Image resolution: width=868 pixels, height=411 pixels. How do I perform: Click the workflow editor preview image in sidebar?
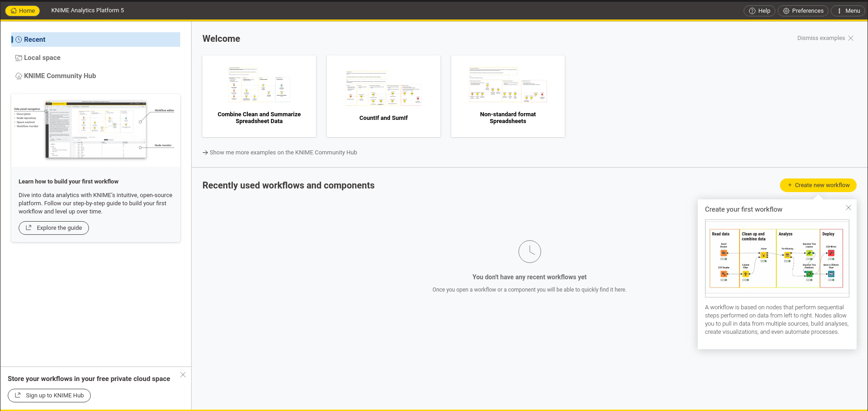[x=95, y=129]
